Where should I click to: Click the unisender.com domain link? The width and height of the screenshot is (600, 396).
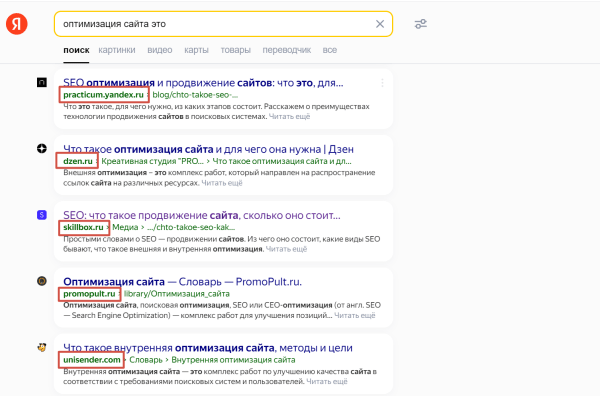(x=92, y=360)
